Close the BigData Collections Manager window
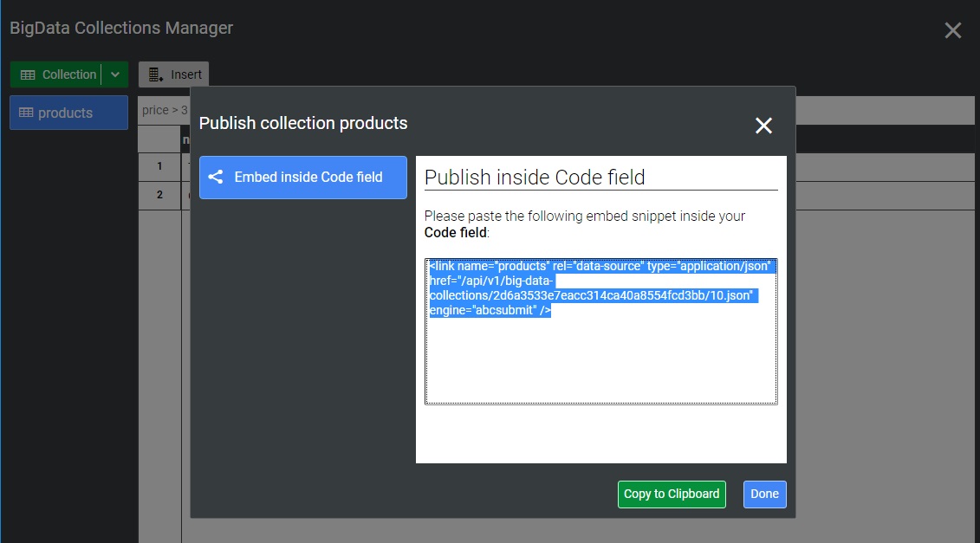 (952, 30)
